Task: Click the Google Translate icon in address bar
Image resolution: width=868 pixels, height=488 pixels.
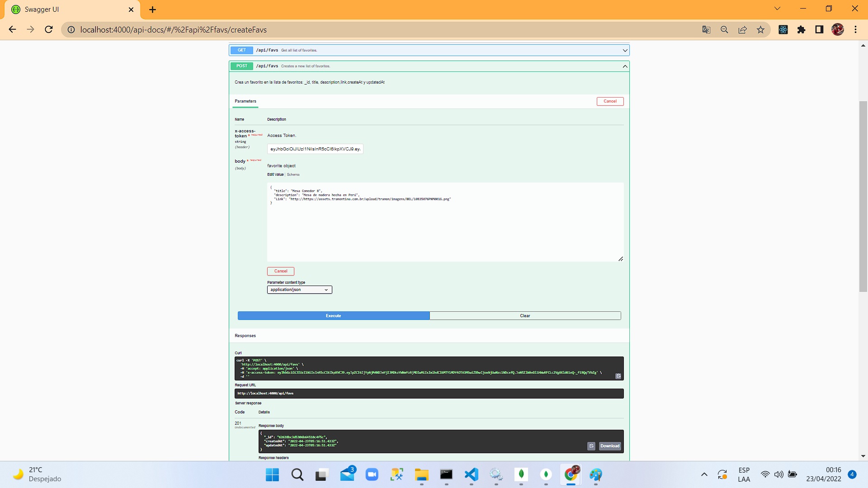Action: click(706, 30)
